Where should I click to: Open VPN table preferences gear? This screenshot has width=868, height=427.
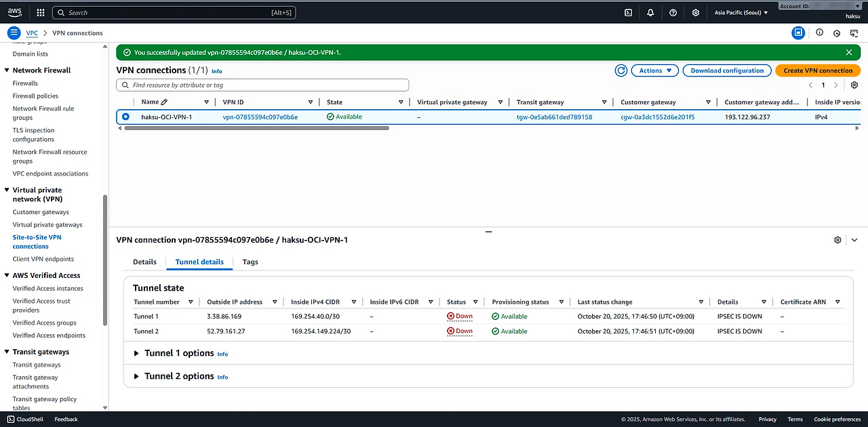click(x=854, y=85)
